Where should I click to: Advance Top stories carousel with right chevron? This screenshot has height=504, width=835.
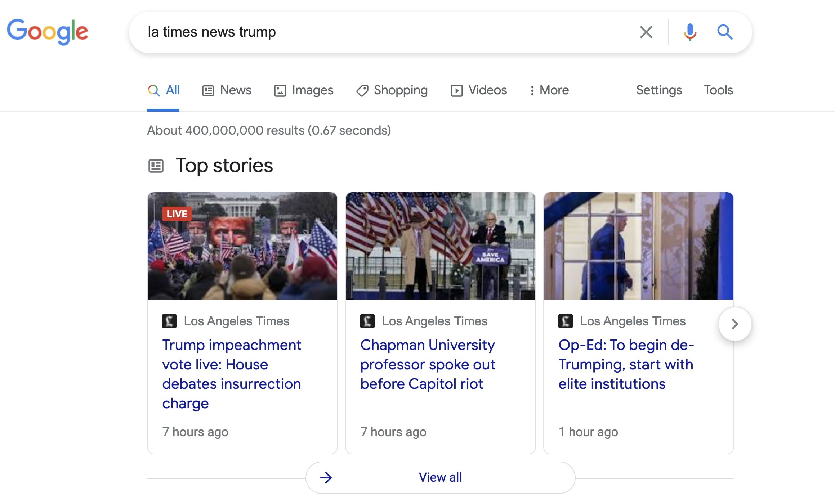click(735, 324)
